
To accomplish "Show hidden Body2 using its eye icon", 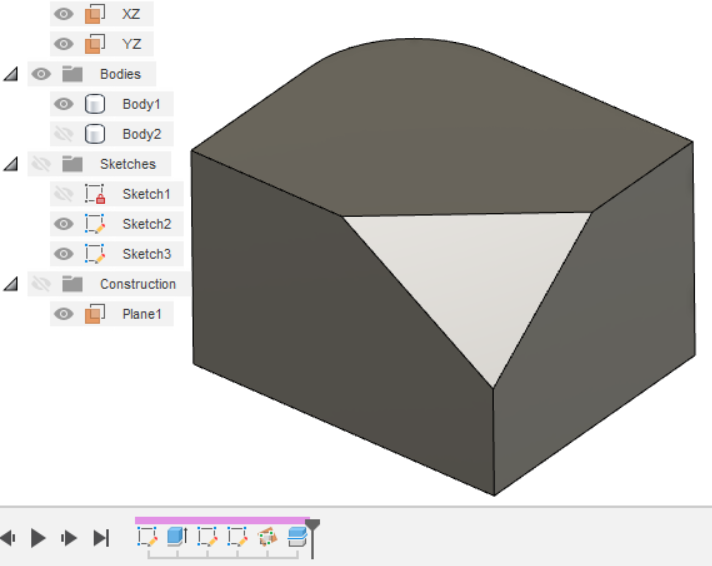I will click(64, 134).
